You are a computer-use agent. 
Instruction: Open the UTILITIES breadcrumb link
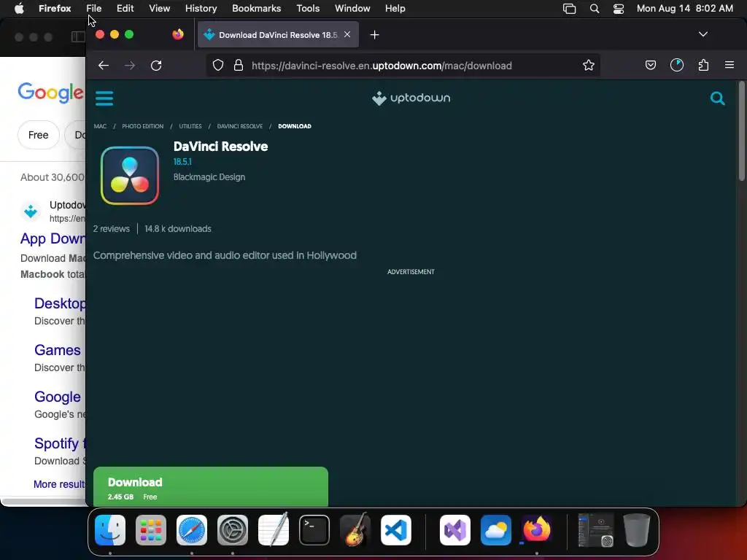190,126
